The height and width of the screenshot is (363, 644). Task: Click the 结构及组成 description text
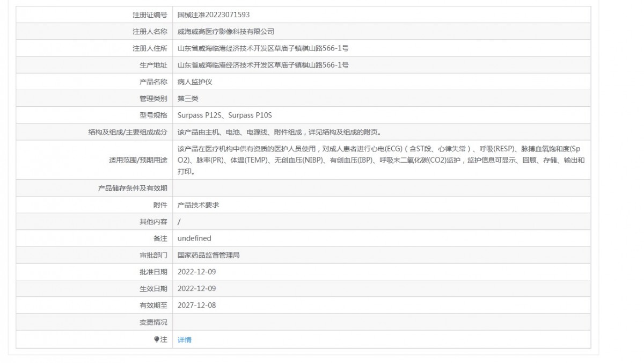[279, 132]
